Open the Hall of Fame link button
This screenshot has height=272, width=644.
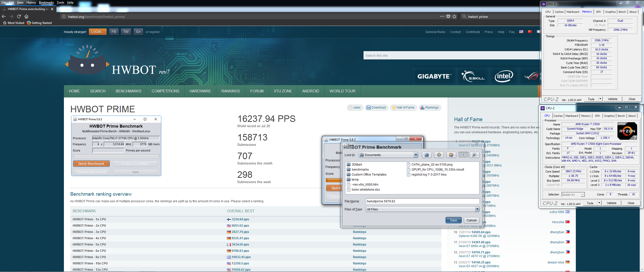[404, 108]
